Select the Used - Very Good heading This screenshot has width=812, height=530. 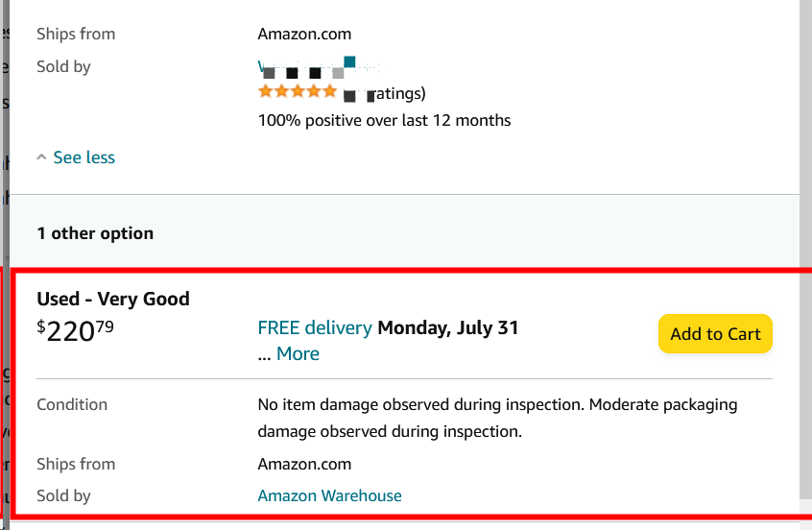click(113, 299)
